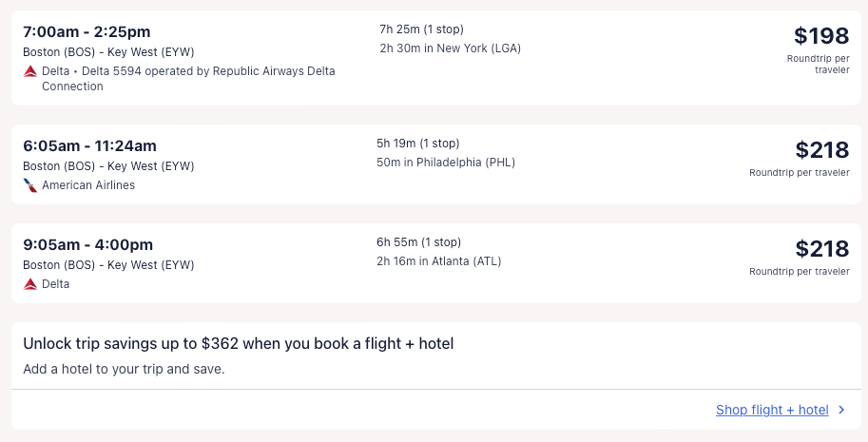Click the Delta logo on the 7:00am flight
This screenshot has height=442, width=868.
(30, 71)
